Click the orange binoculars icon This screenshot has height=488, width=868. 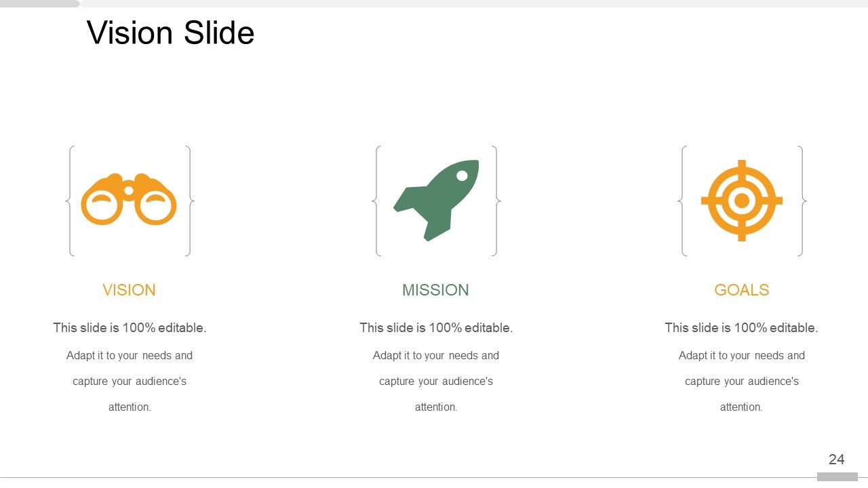pyautogui.click(x=129, y=200)
